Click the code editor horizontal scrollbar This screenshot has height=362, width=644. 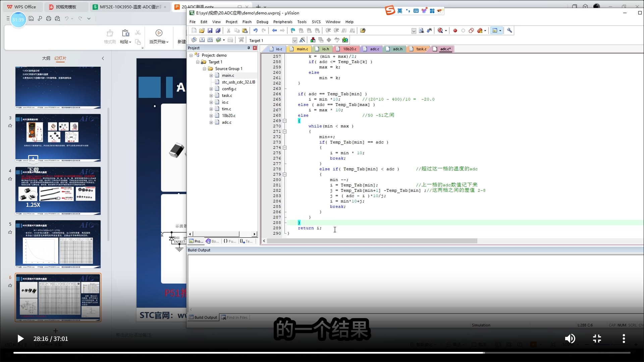372,241
